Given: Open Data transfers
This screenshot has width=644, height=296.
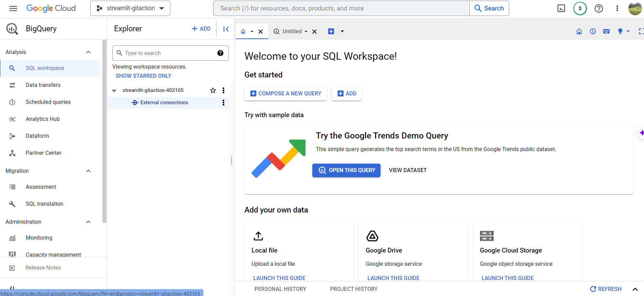Looking at the screenshot, I should (x=50, y=85).
